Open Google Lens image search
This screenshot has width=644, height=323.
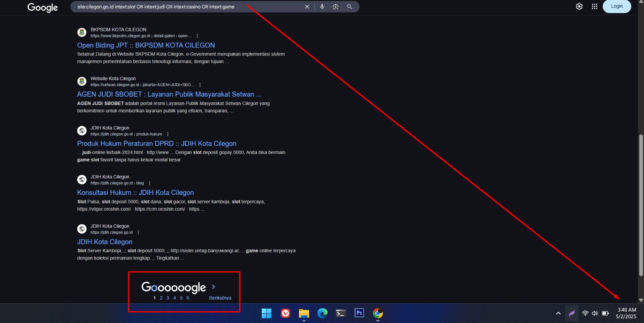point(336,7)
